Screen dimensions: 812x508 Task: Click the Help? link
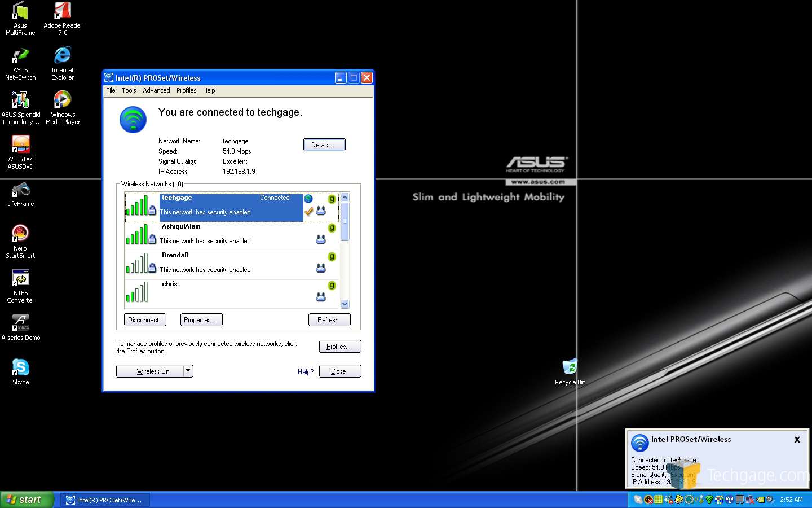click(306, 372)
